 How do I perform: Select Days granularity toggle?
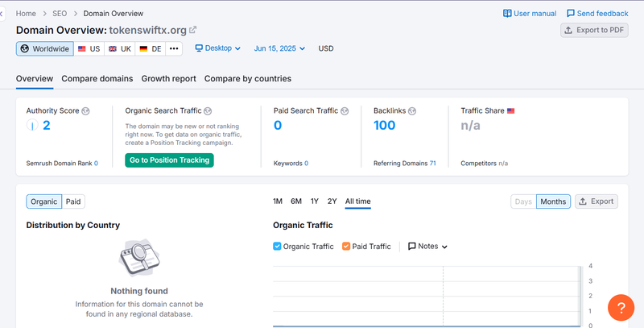(x=523, y=201)
